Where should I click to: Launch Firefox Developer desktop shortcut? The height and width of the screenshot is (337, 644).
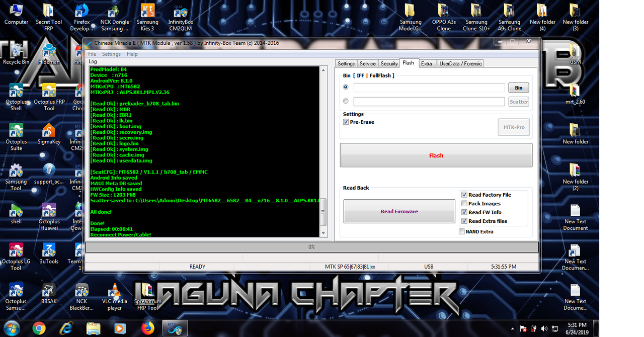[x=82, y=18]
